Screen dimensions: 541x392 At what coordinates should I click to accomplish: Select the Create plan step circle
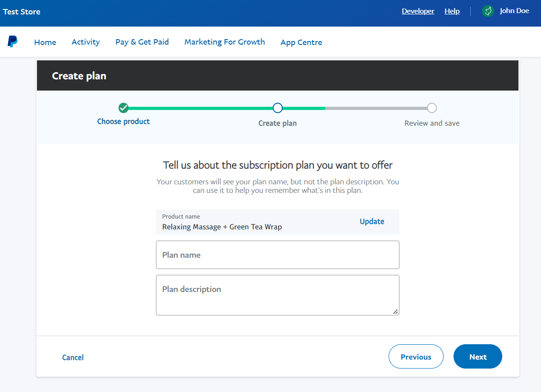click(277, 108)
